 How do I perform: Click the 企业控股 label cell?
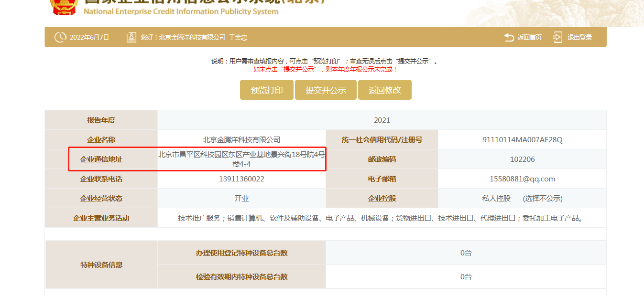[382, 199]
